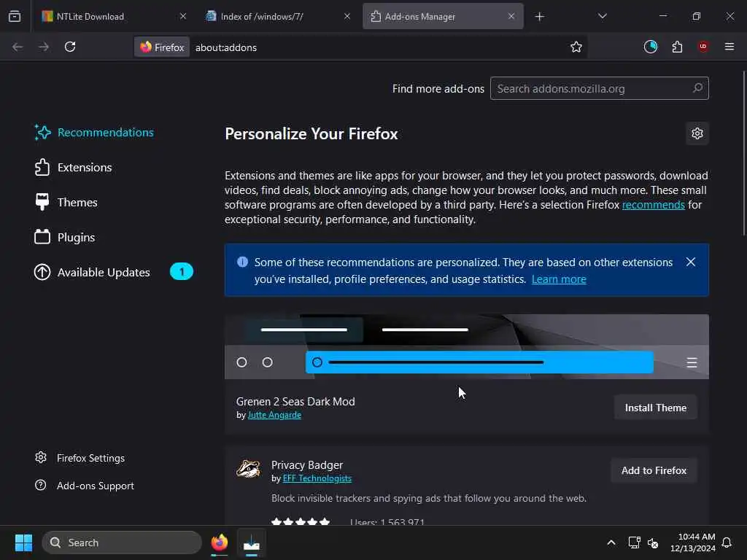747x560 pixels.
Task: Show hidden system tray icons
Action: (x=611, y=542)
